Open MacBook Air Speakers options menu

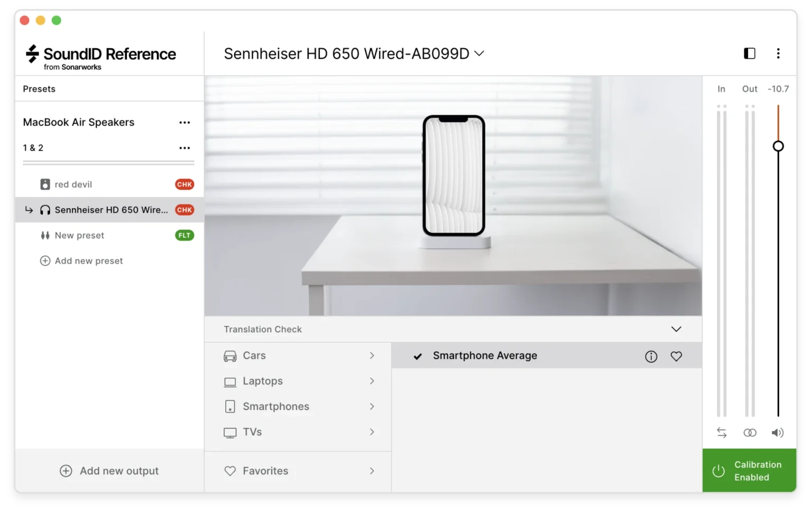click(184, 123)
